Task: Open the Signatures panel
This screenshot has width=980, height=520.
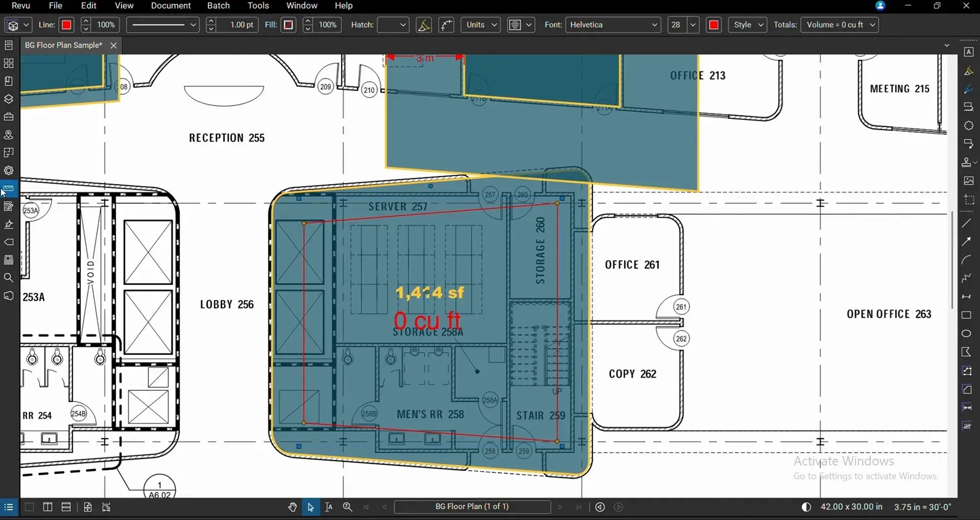Action: click(x=9, y=224)
